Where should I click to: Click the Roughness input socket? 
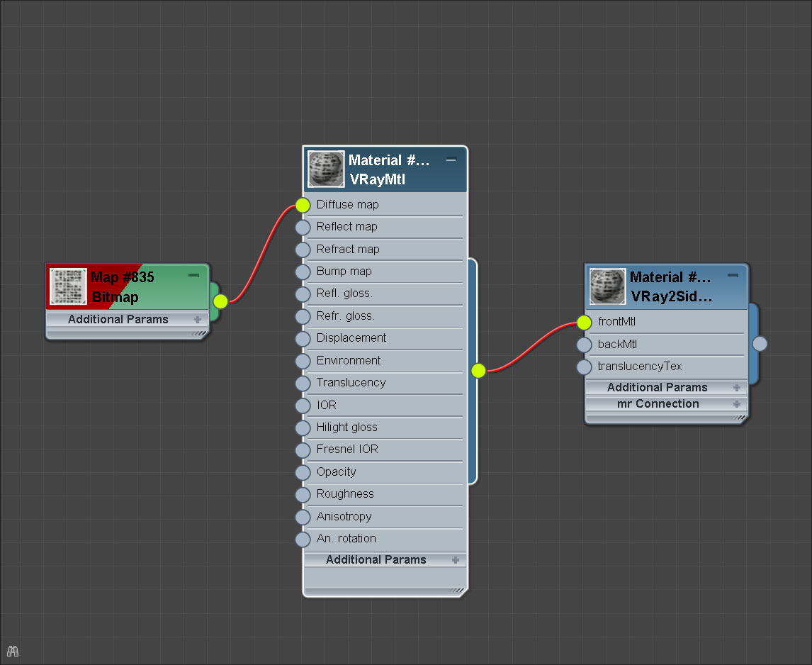click(303, 494)
